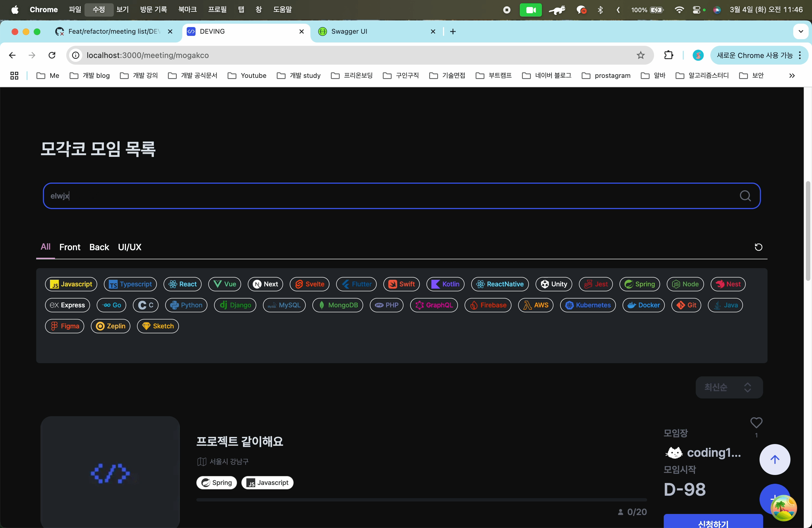Reload the page
The width and height of the screenshot is (812, 528).
52,55
